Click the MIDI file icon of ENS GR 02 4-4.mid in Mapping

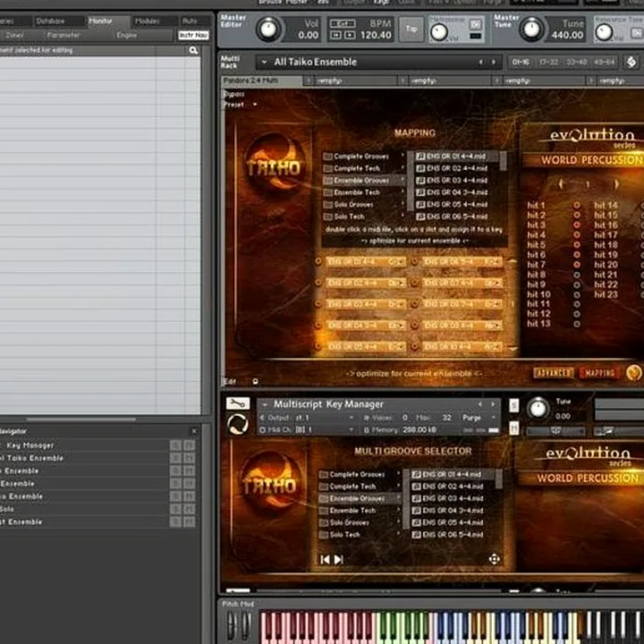tap(420, 168)
